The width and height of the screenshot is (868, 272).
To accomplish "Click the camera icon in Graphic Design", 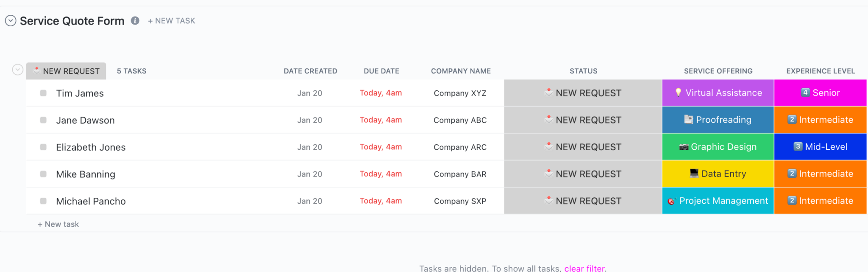I will point(684,147).
